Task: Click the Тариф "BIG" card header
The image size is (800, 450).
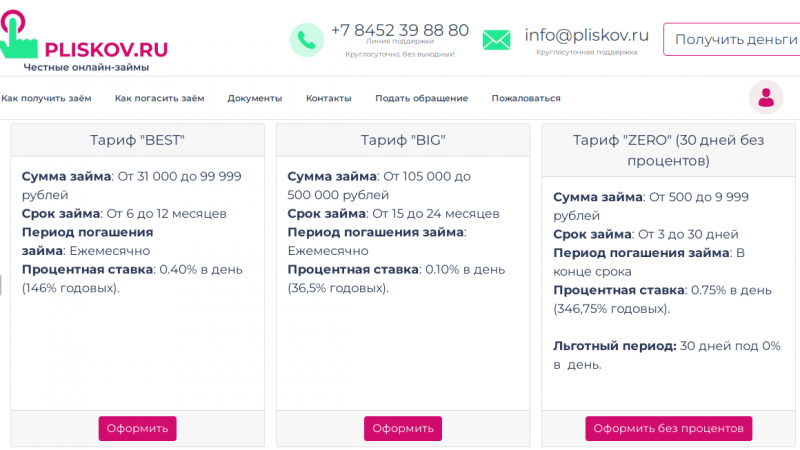Action: 403,140
